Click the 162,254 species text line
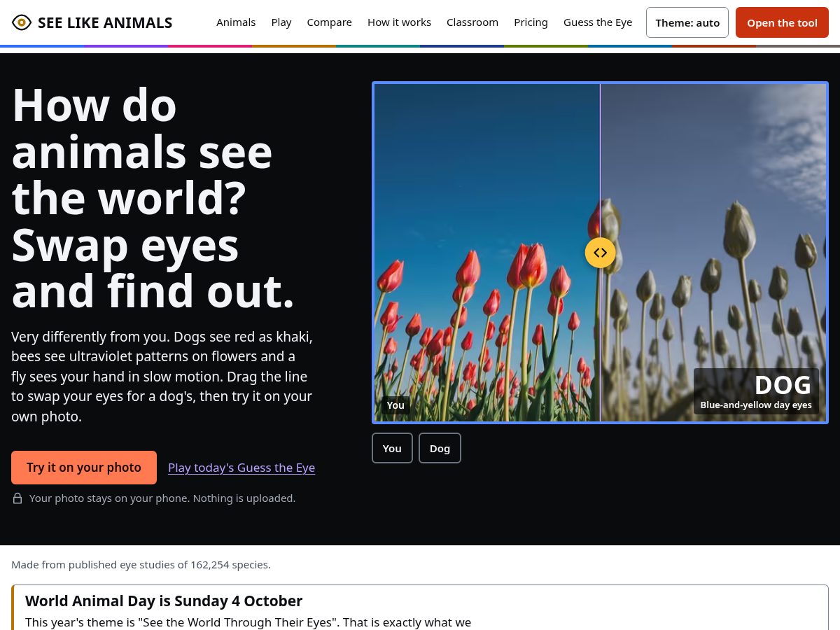This screenshot has height=630, width=840. (141, 565)
